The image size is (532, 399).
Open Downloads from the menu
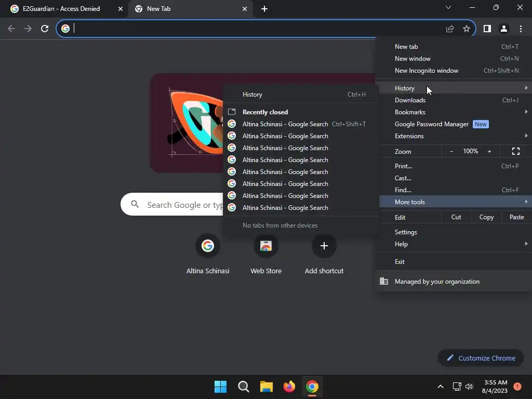(454, 100)
